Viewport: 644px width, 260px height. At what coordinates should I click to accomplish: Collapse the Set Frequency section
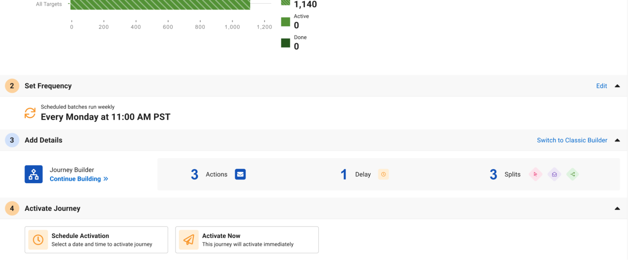(617, 86)
